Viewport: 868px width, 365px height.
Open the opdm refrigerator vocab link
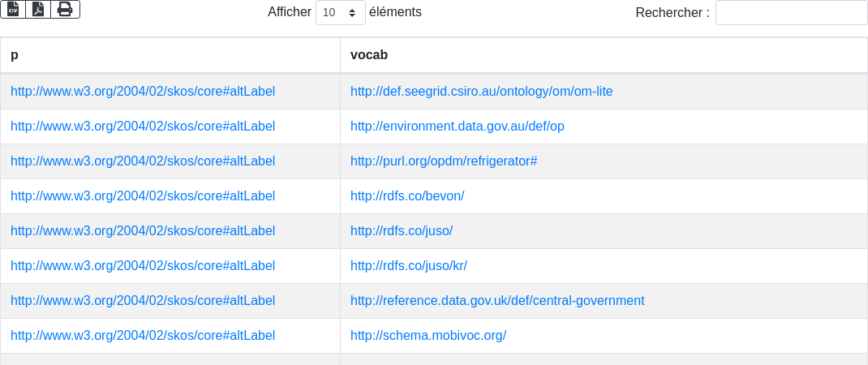click(x=444, y=161)
